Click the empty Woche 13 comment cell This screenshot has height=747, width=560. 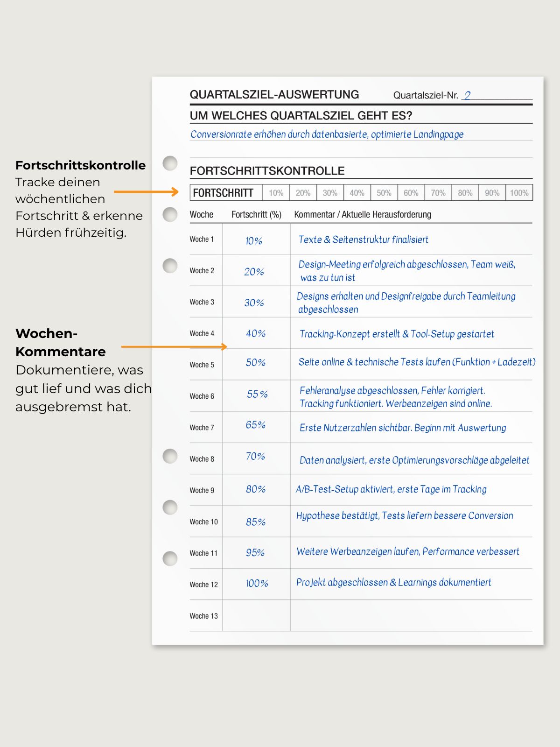411,616
